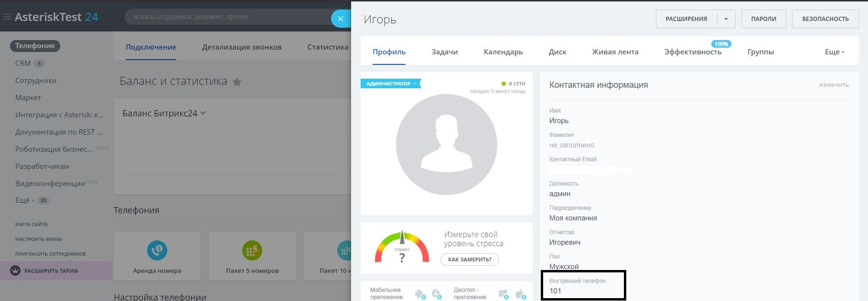The width and height of the screenshot is (868, 301).
Task: Open the hamburger menu next to AsteriskTest 24
Action: 7,17
